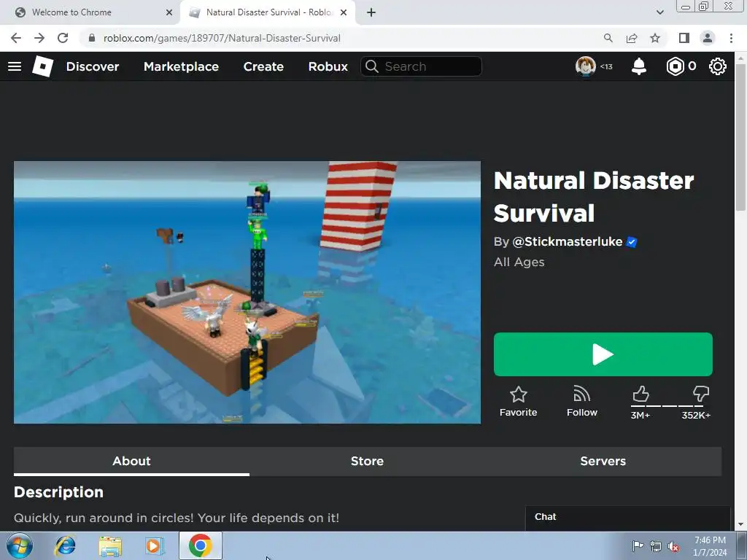Open the Robux balance icon

675,66
